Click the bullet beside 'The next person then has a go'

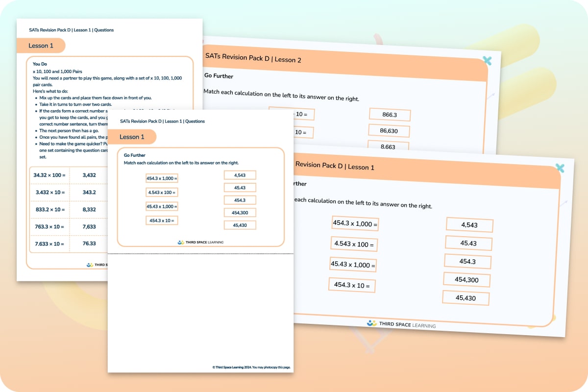tap(35, 130)
